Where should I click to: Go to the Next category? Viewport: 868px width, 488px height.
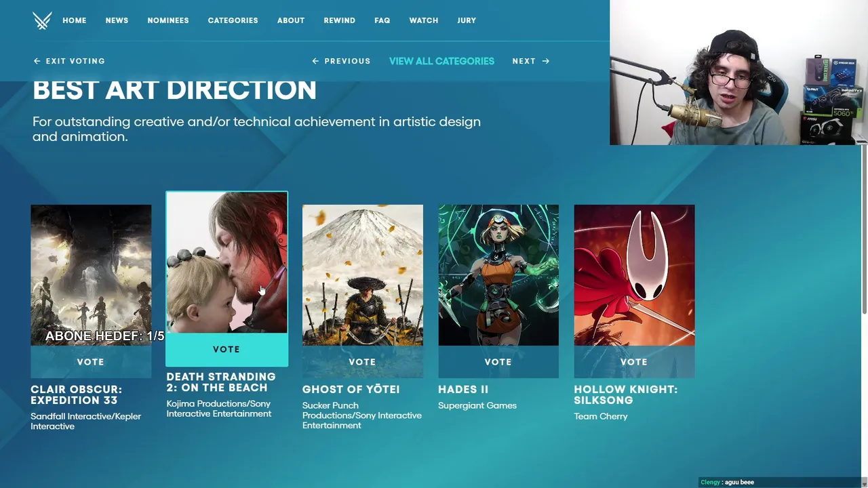[x=531, y=61]
